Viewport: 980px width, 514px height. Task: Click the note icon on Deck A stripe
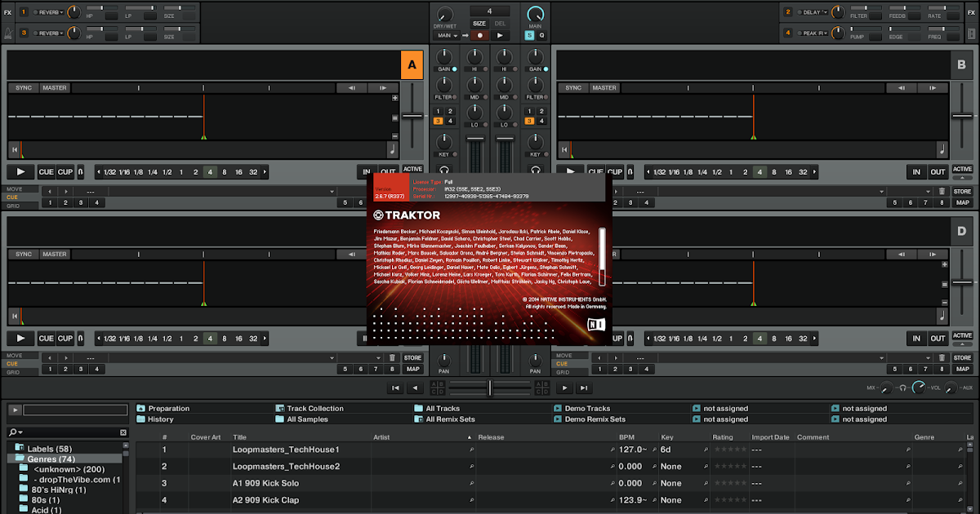point(394,149)
